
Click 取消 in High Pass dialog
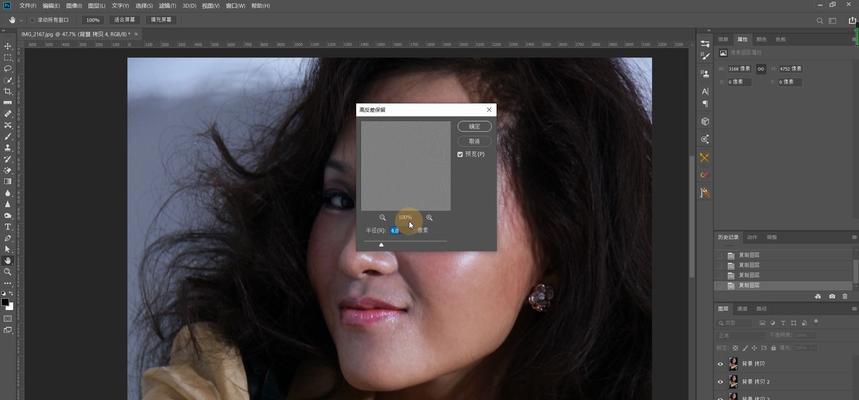coord(474,141)
